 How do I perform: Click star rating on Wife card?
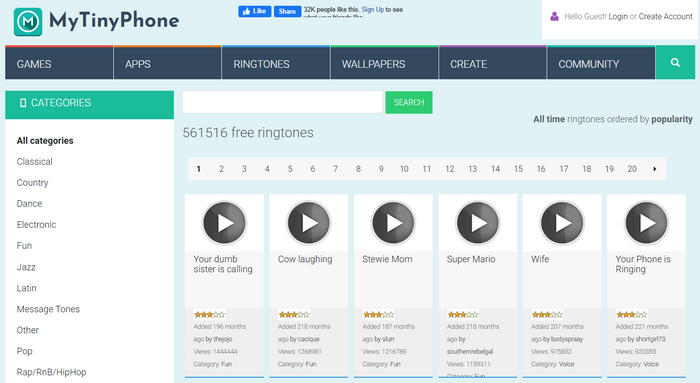(547, 315)
